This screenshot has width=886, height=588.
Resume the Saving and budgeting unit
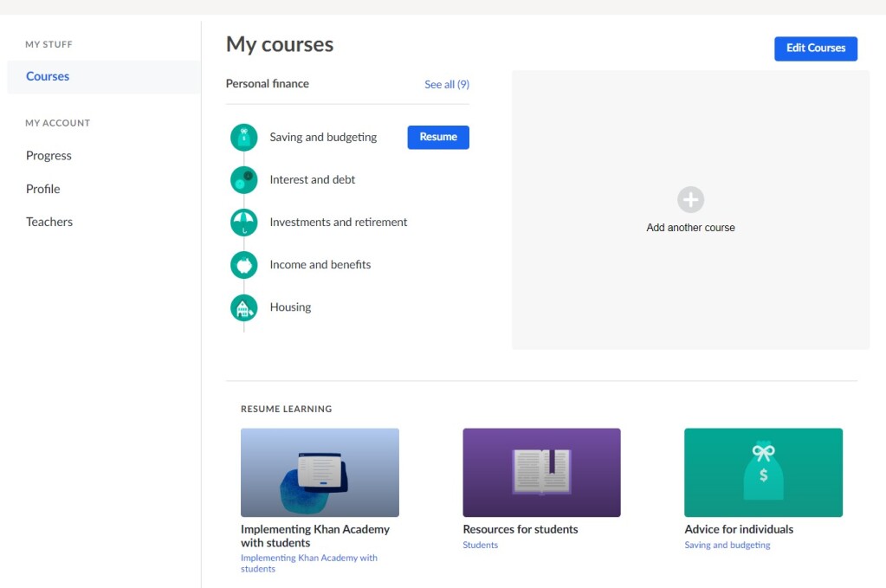[438, 137]
